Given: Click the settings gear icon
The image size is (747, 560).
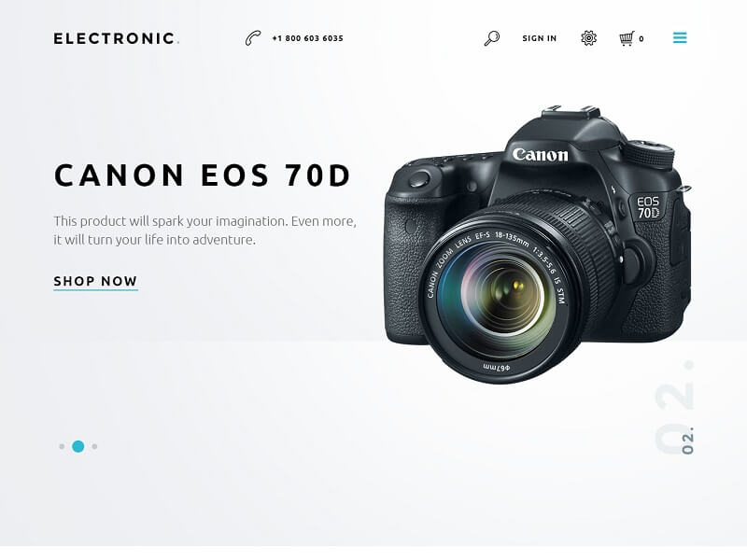Looking at the screenshot, I should tap(589, 38).
